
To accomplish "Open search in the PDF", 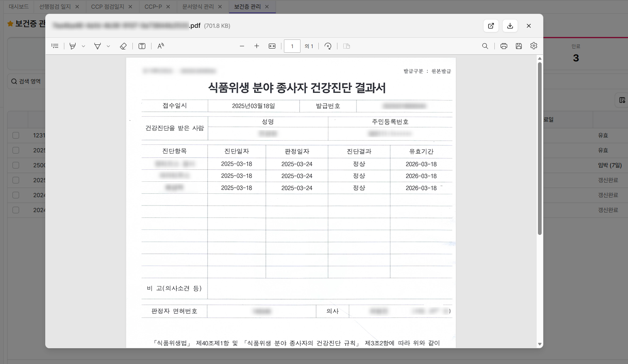I will pos(485,46).
